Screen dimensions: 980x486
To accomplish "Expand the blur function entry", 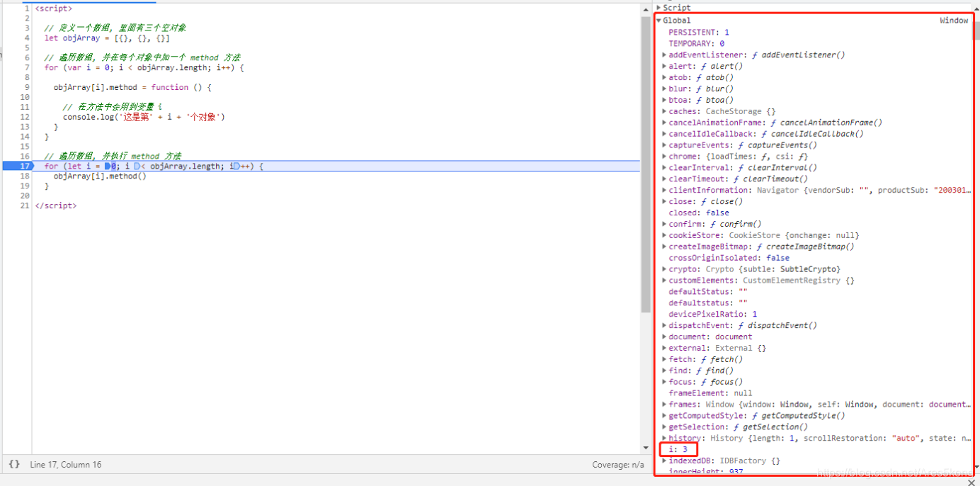I will tap(664, 89).
